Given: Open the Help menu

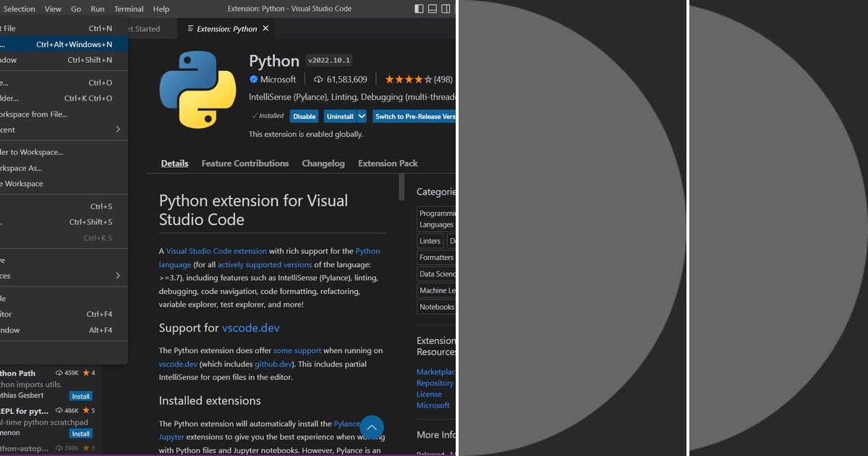Looking at the screenshot, I should pos(161,9).
